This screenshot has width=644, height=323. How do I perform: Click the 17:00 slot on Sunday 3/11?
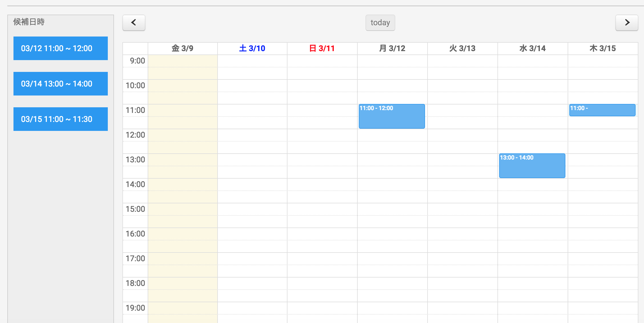(322, 259)
